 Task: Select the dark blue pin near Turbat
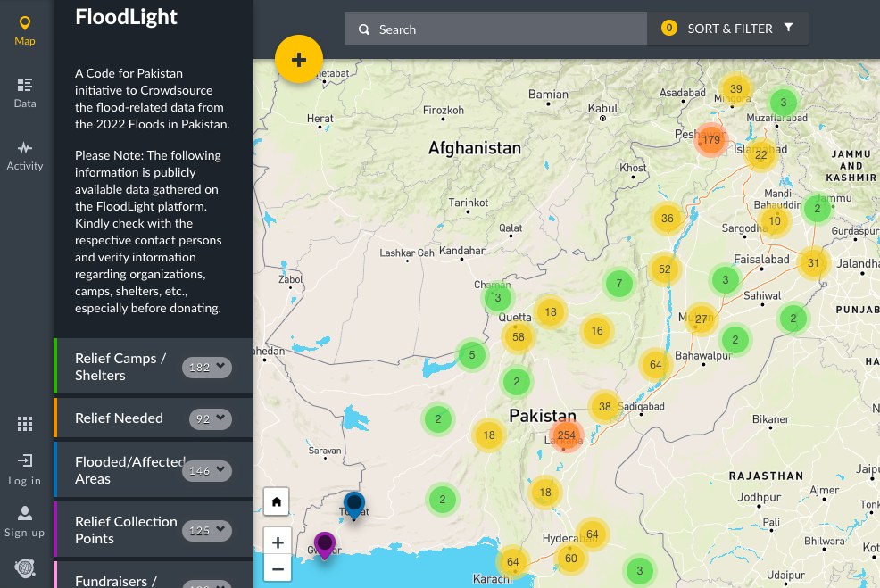point(354,503)
